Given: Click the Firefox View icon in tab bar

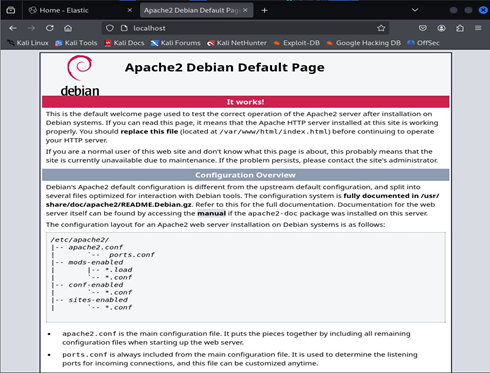Looking at the screenshot, I should pos(11,10).
